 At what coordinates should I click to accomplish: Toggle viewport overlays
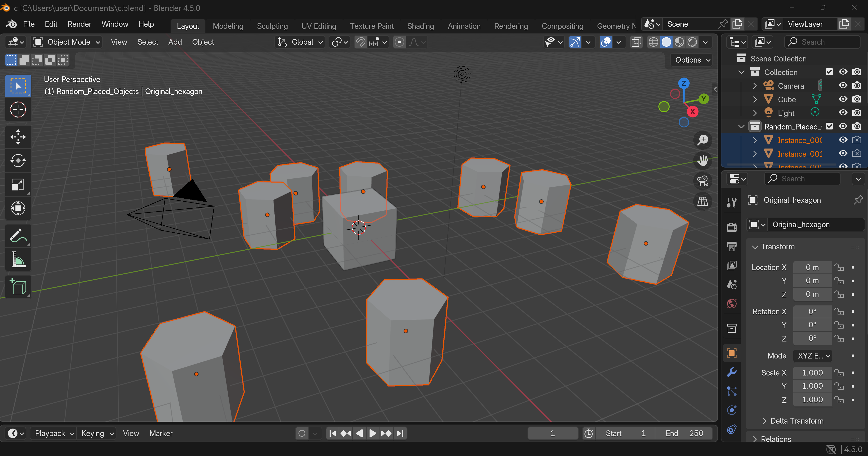606,42
